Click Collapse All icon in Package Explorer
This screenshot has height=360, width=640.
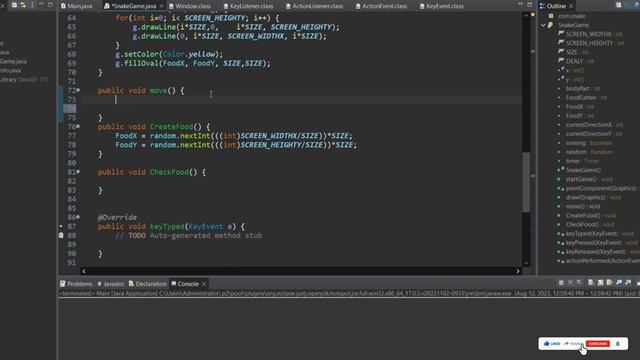pos(14,5)
